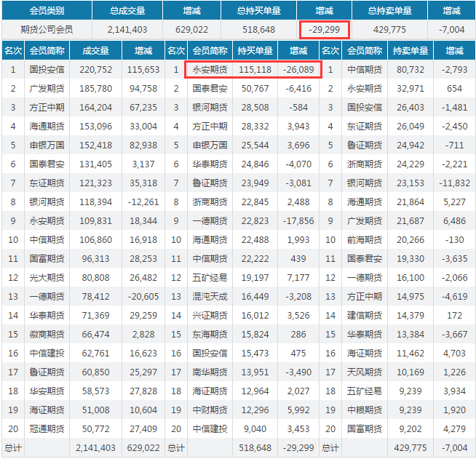The height and width of the screenshot is (459, 476).
Task: Select 浙商期货 in the short position ranking
Action: click(365, 164)
